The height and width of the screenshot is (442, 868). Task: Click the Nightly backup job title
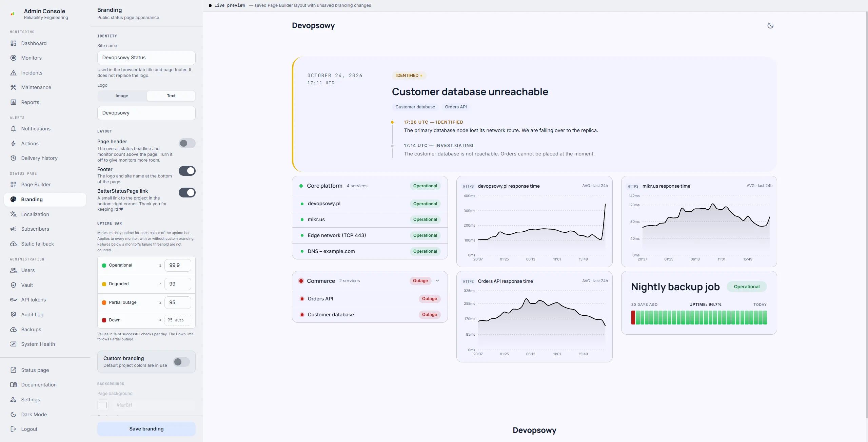675,287
